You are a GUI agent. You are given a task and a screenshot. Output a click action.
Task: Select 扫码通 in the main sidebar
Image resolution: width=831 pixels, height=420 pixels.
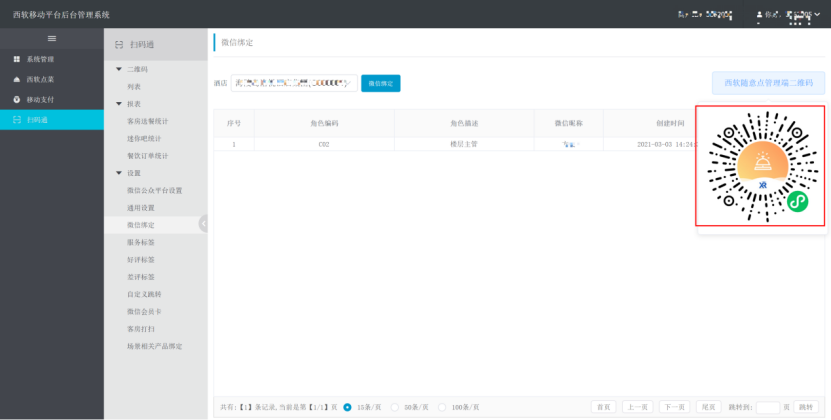tap(51, 120)
